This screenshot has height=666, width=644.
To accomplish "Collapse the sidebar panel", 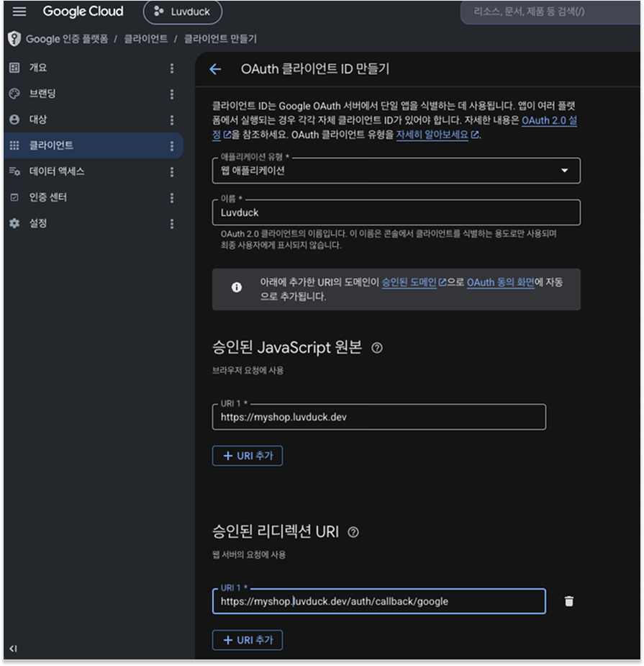I will click(x=14, y=649).
